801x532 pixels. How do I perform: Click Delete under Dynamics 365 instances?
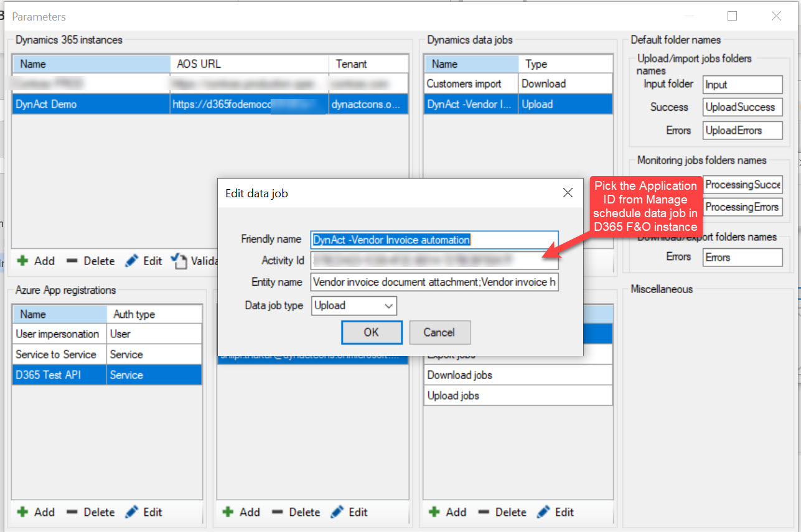pos(91,261)
